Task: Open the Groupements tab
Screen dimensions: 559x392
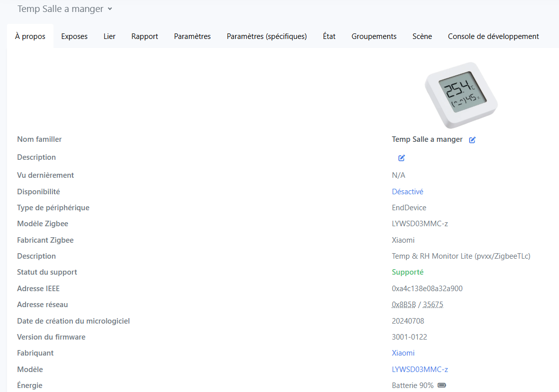Action: click(x=374, y=36)
